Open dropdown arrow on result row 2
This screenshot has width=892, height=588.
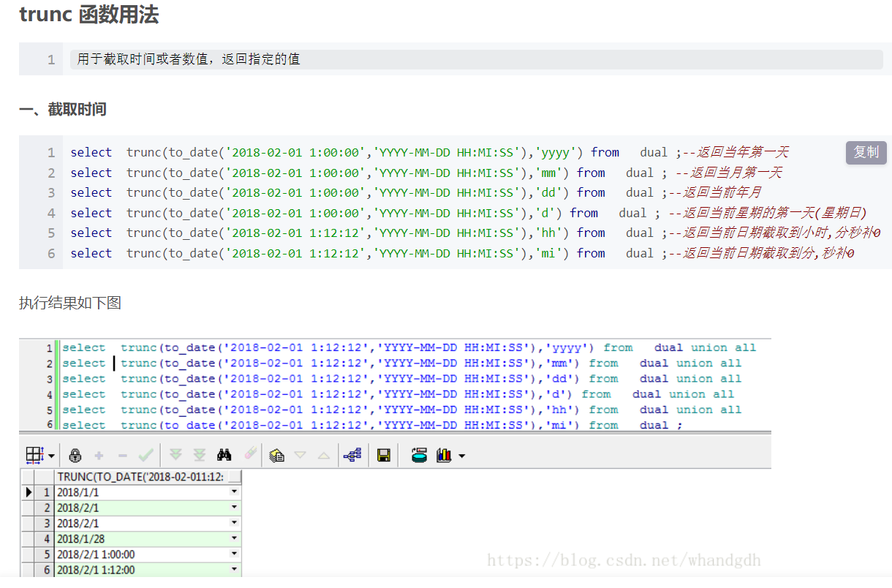tap(235, 508)
